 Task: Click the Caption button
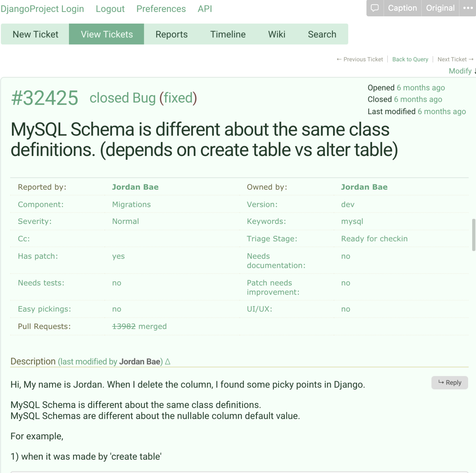point(402,8)
